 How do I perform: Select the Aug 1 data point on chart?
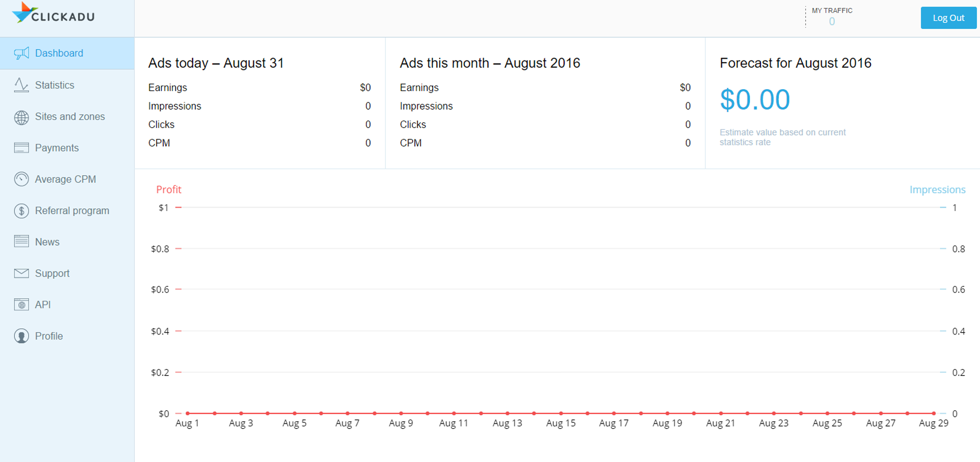(188, 413)
